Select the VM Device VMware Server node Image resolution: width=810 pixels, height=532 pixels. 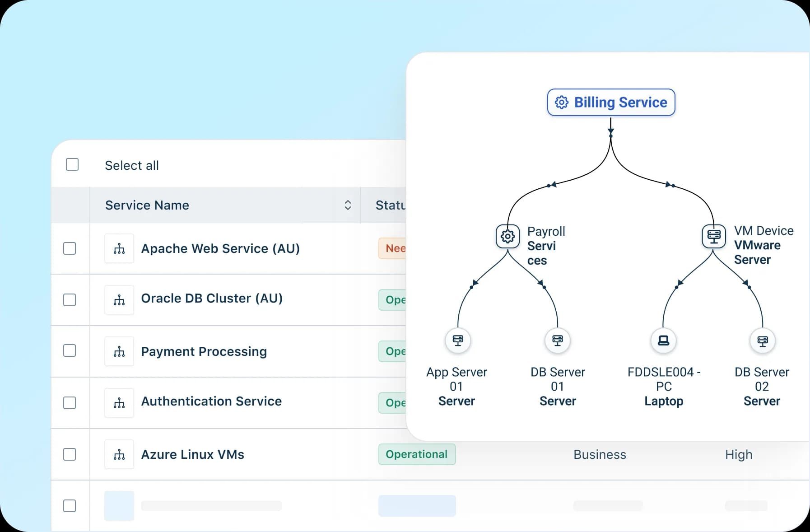[714, 236]
